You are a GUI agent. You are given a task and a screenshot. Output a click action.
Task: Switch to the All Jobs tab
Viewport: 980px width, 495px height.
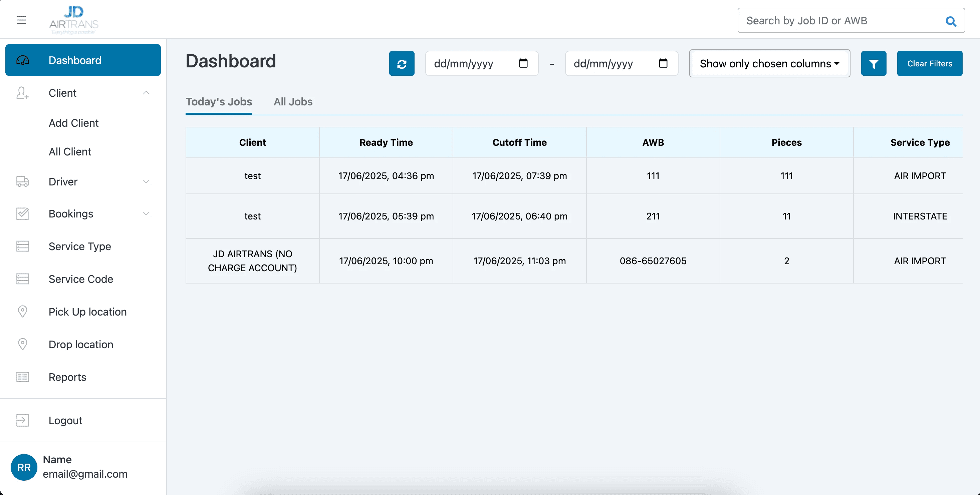pos(293,101)
